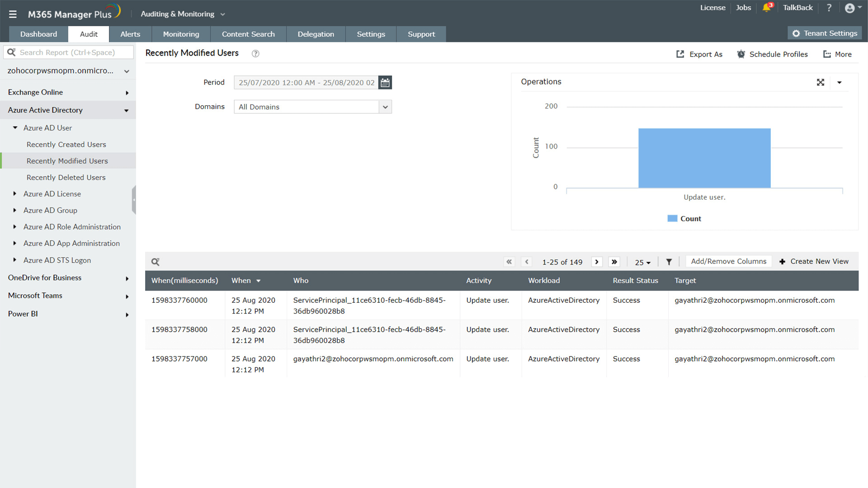Click the Search Report input field

(68, 52)
